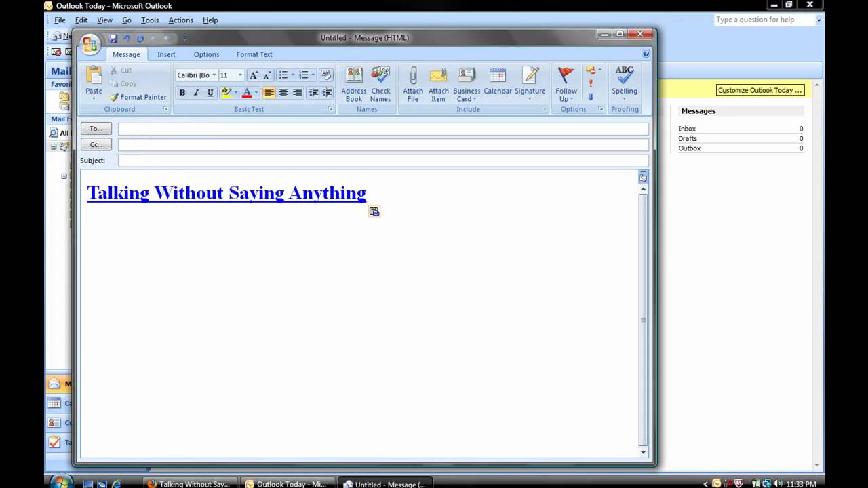Click the Type a question for help box
The width and height of the screenshot is (868, 488).
tap(764, 20)
